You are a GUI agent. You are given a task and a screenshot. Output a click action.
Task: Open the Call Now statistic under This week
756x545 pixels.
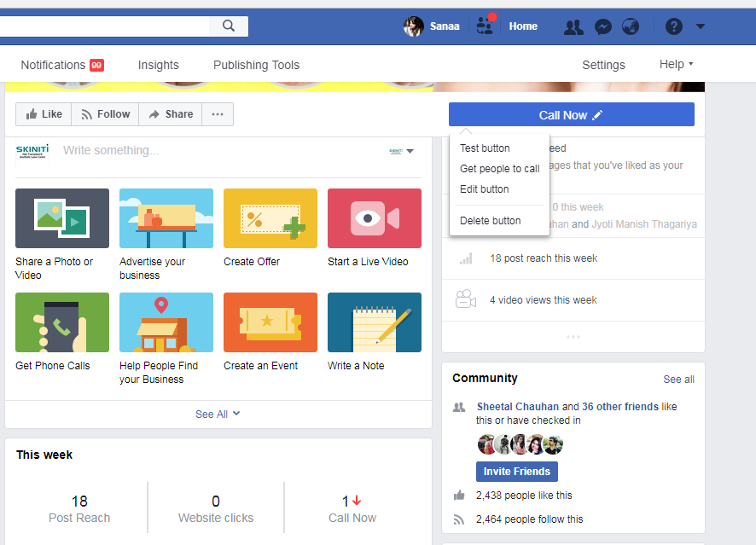click(x=352, y=509)
